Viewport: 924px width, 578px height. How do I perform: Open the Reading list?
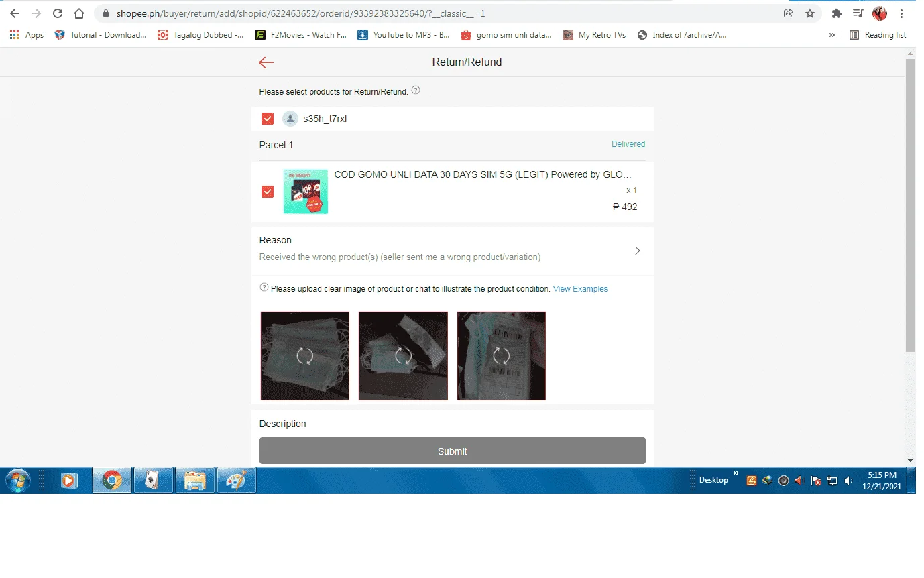pos(878,35)
